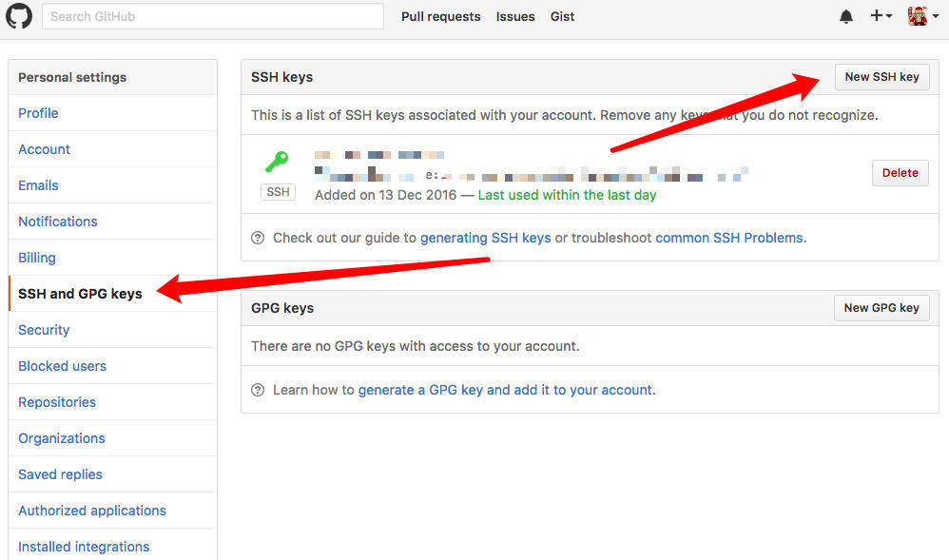Open the notifications bell icon
Image resolution: width=949 pixels, height=560 pixels.
pyautogui.click(x=846, y=16)
